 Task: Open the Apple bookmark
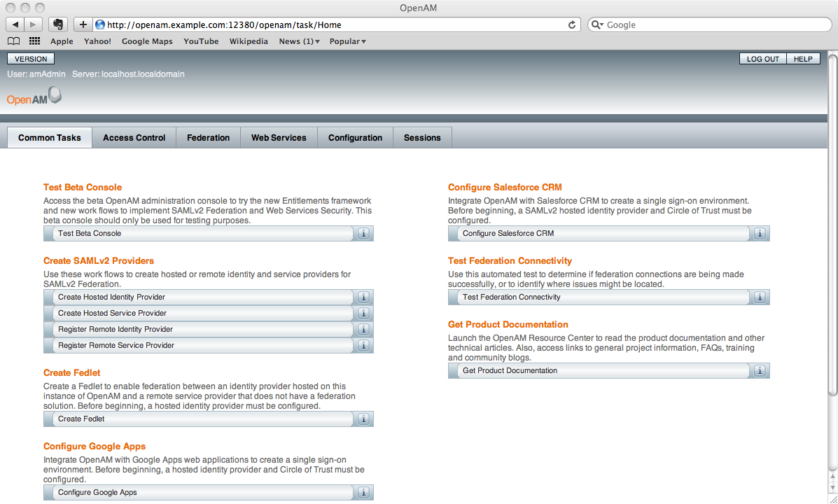pos(62,41)
